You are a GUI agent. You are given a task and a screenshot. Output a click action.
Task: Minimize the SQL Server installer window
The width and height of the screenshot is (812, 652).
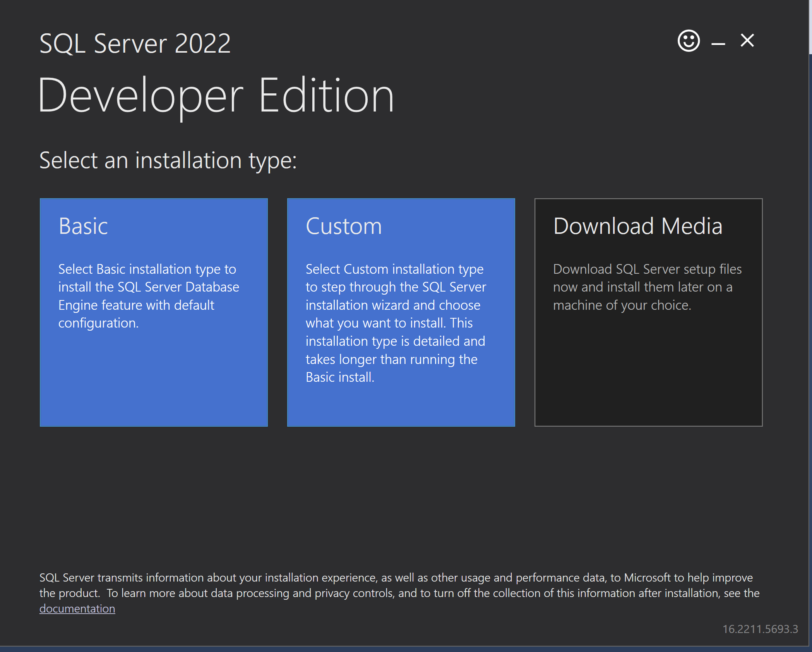718,44
